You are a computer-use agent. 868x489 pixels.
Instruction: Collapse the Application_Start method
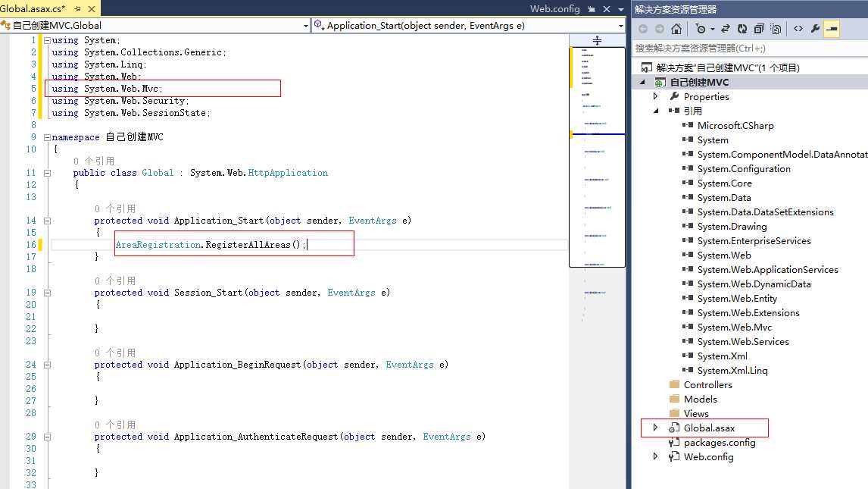pyautogui.click(x=47, y=221)
